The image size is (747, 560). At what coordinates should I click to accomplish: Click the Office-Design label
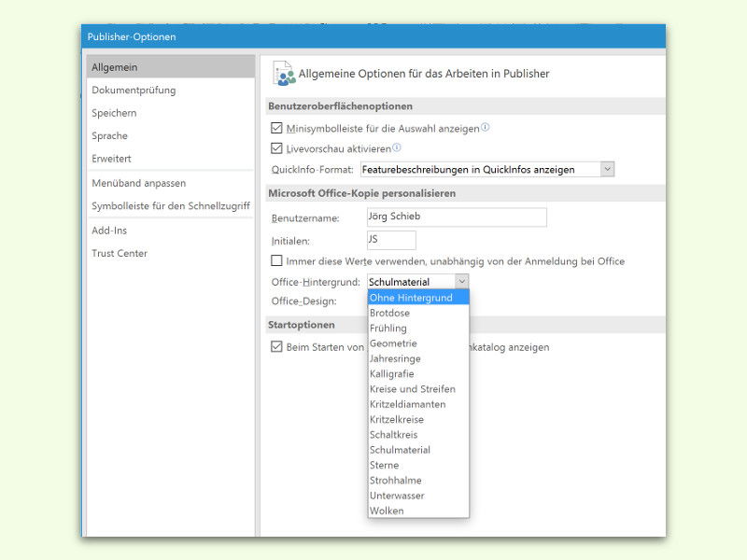(304, 301)
